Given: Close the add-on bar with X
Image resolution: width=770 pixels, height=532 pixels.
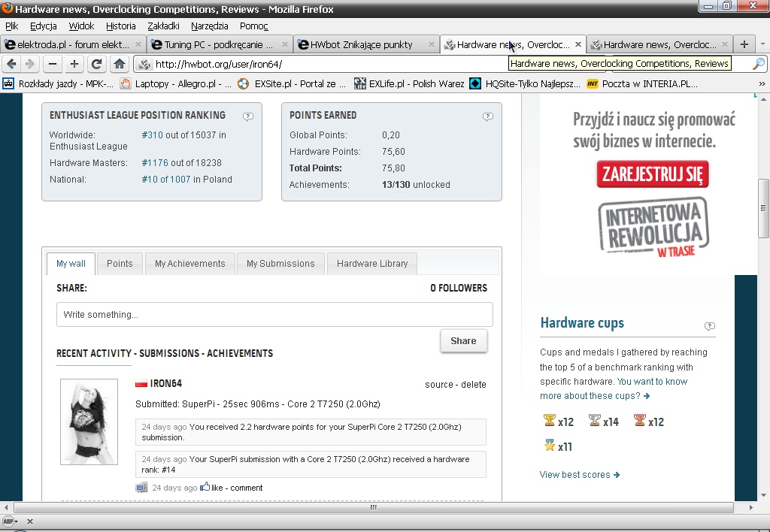Looking at the screenshot, I should click(30, 521).
